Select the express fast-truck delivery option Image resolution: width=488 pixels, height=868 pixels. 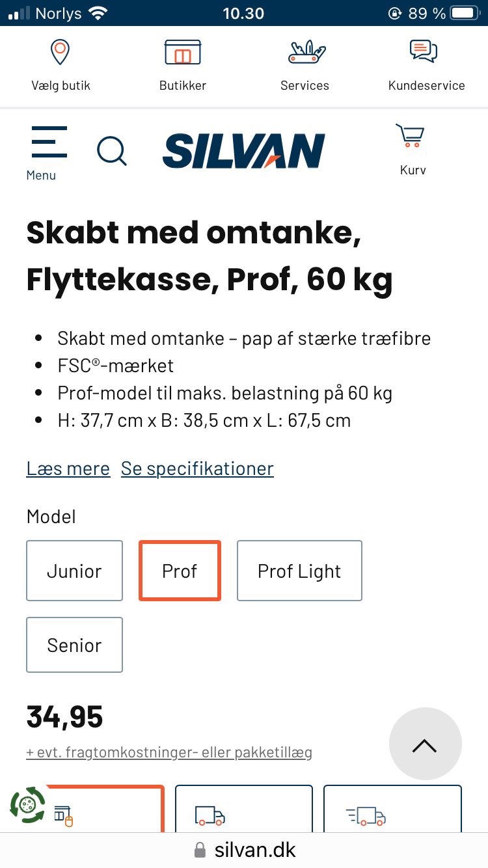click(x=392, y=812)
